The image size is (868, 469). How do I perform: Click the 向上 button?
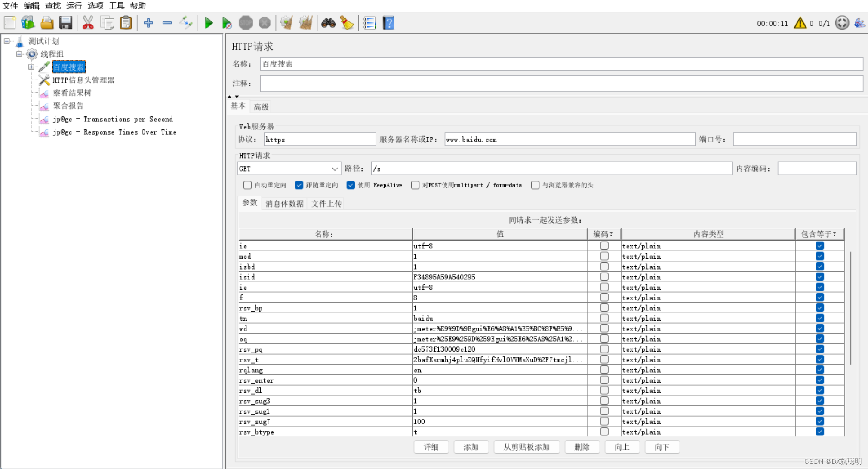tap(622, 447)
